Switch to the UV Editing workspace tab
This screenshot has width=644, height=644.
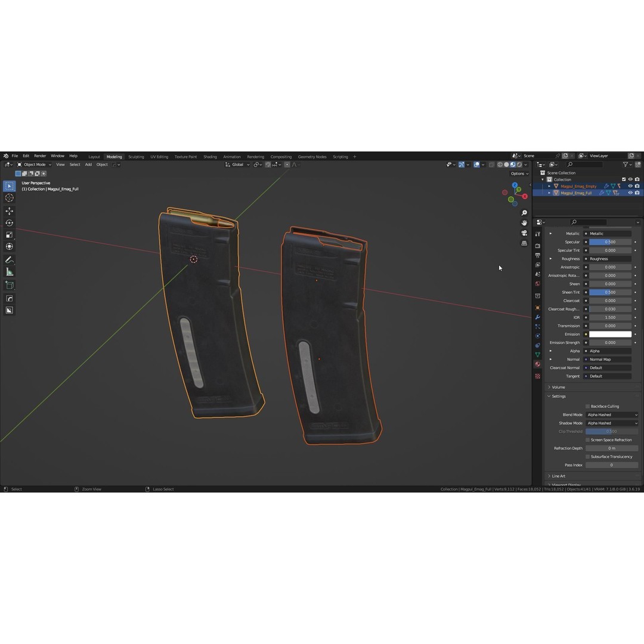159,156
